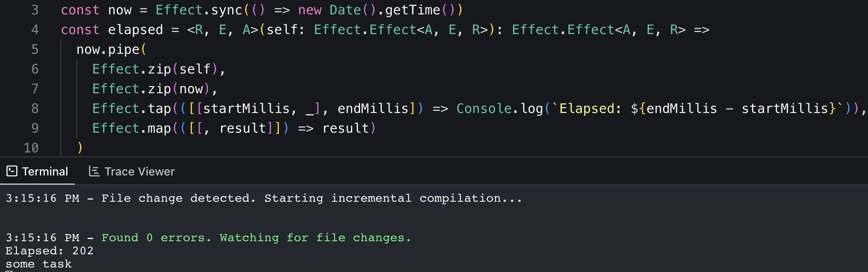Click 'getTime' method on line 3
Viewport: 868px width, 272px height.
pyautogui.click(x=413, y=10)
